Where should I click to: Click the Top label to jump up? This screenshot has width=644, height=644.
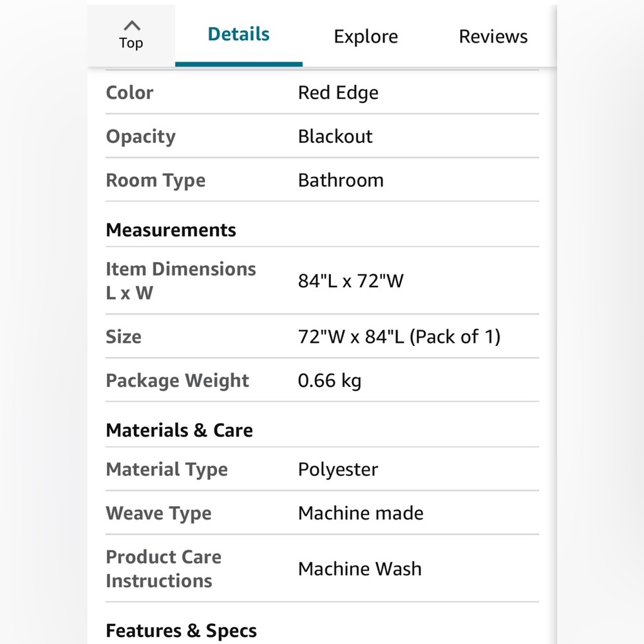pos(131,43)
